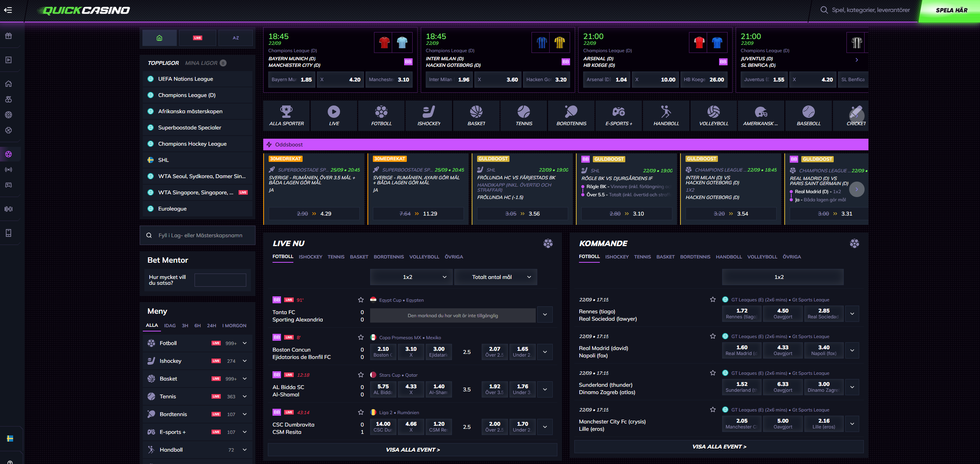Pick Bayern Munich odds 1.85

tap(292, 80)
